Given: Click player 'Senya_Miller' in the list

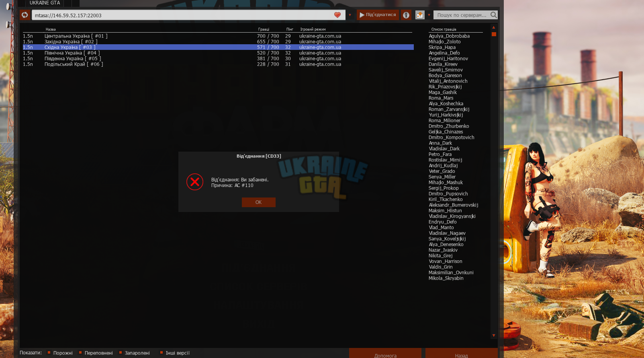Looking at the screenshot, I should tap(442, 177).
